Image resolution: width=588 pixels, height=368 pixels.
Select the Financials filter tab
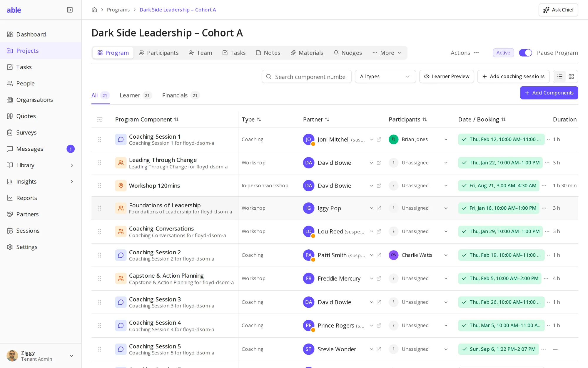click(x=181, y=95)
